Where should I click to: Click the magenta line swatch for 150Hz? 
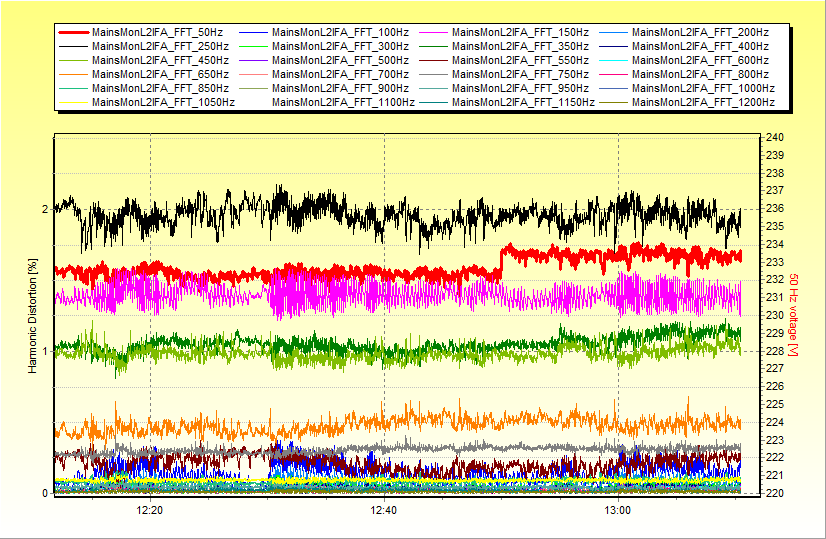(433, 32)
